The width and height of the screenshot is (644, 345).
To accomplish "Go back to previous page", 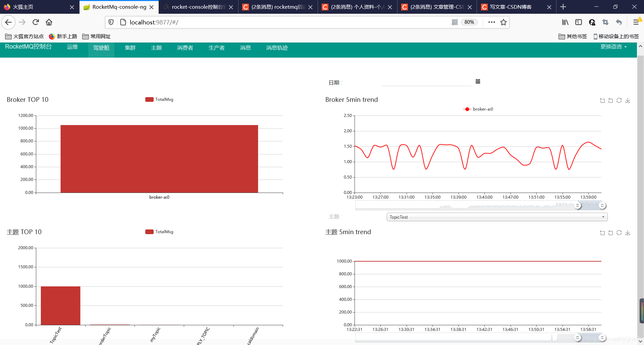I will coord(8,22).
